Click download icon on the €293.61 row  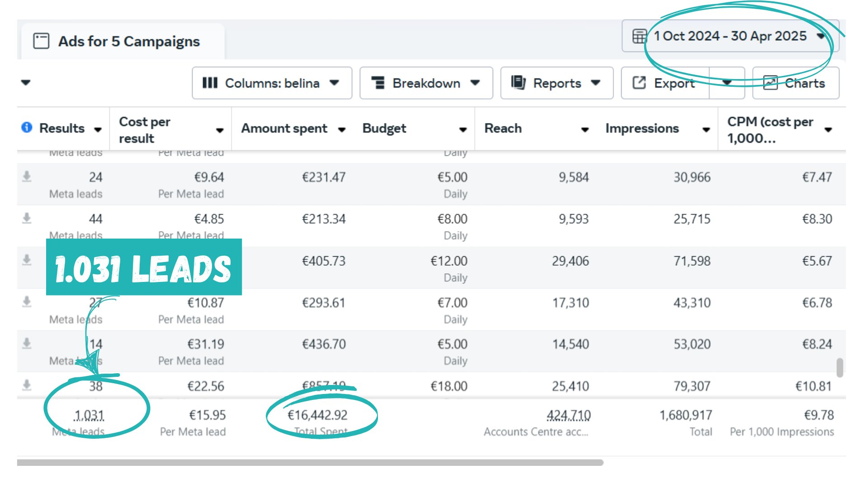click(27, 302)
